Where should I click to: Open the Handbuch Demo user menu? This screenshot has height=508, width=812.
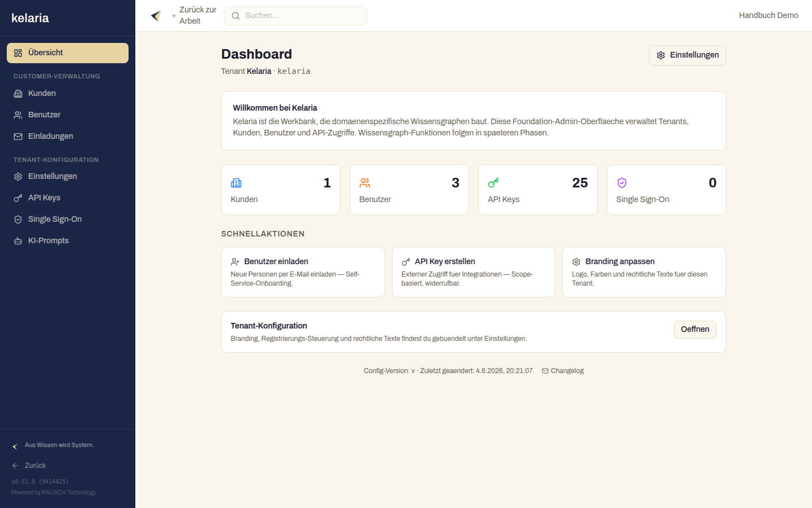[x=769, y=15]
